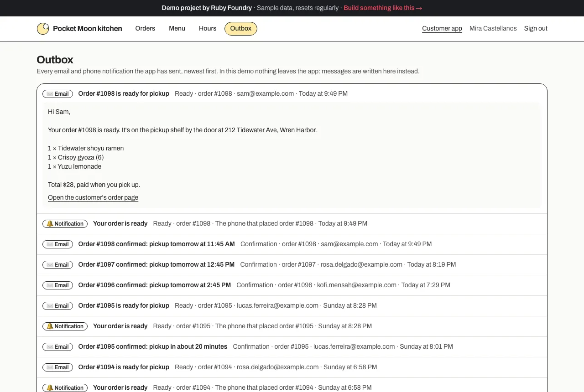The image size is (584, 392).
Task: Open the Customer app link
Action: pyautogui.click(x=442, y=28)
